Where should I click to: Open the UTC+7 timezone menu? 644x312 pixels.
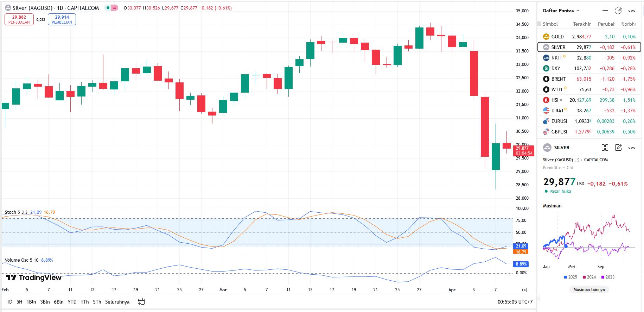[x=515, y=302]
